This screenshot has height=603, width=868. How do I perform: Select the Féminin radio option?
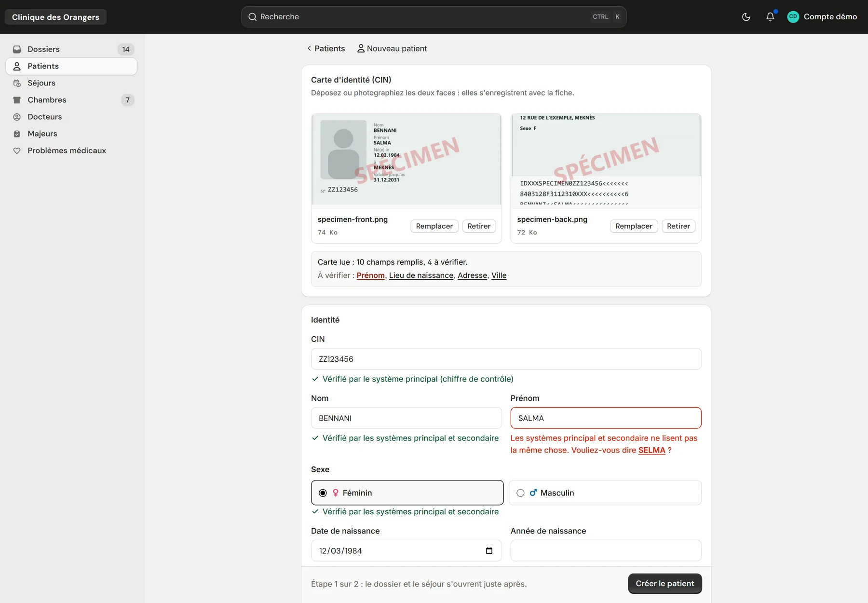[407, 493]
